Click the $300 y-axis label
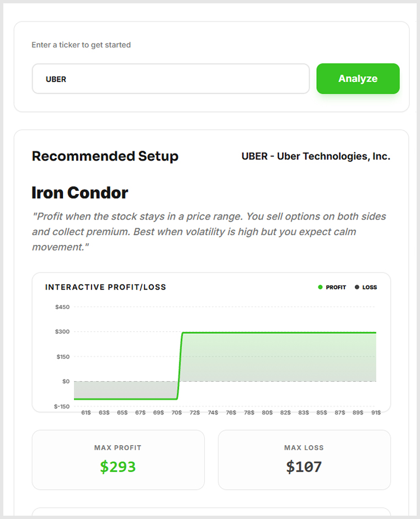Viewport: 420px width, 519px height. point(62,331)
